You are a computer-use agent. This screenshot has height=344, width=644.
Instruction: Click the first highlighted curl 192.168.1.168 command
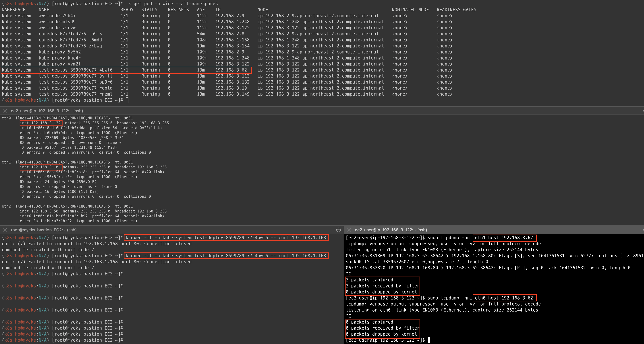click(x=226, y=238)
